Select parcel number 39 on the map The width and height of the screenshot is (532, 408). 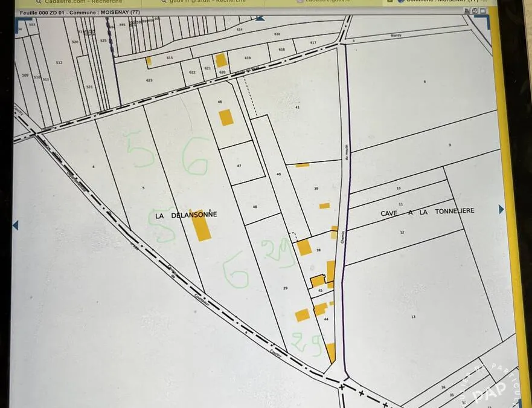tap(316, 189)
